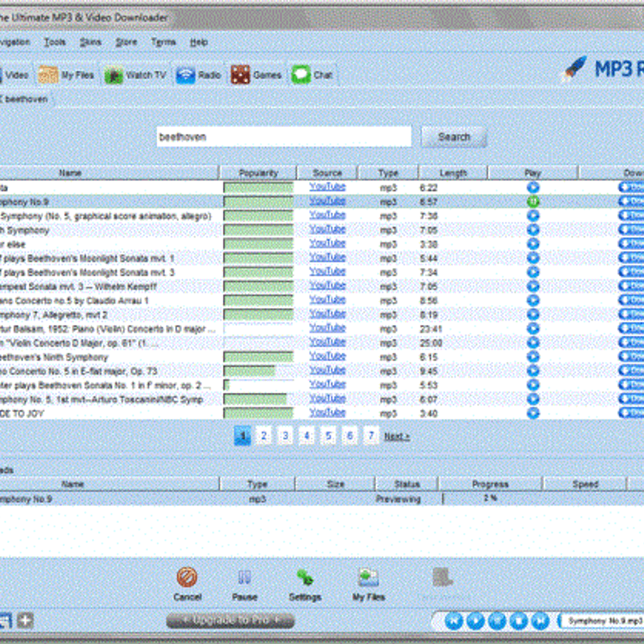Sort downloads by Status column
Viewport: 644px width, 644px height.
pyautogui.click(x=407, y=484)
